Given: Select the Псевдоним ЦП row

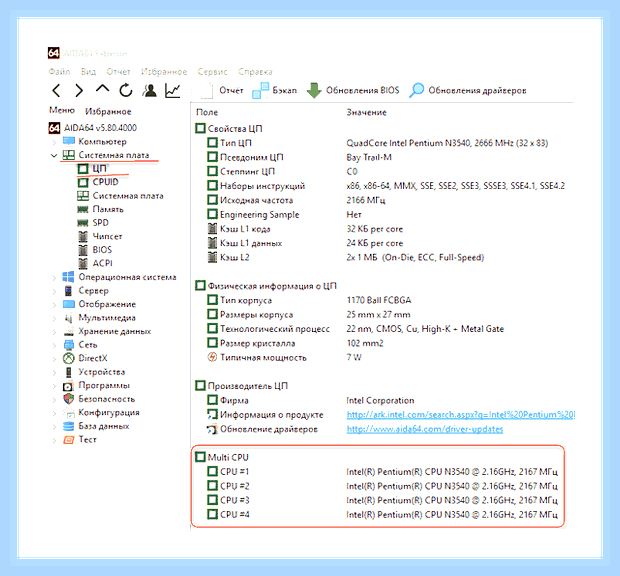Looking at the screenshot, I should [299, 157].
